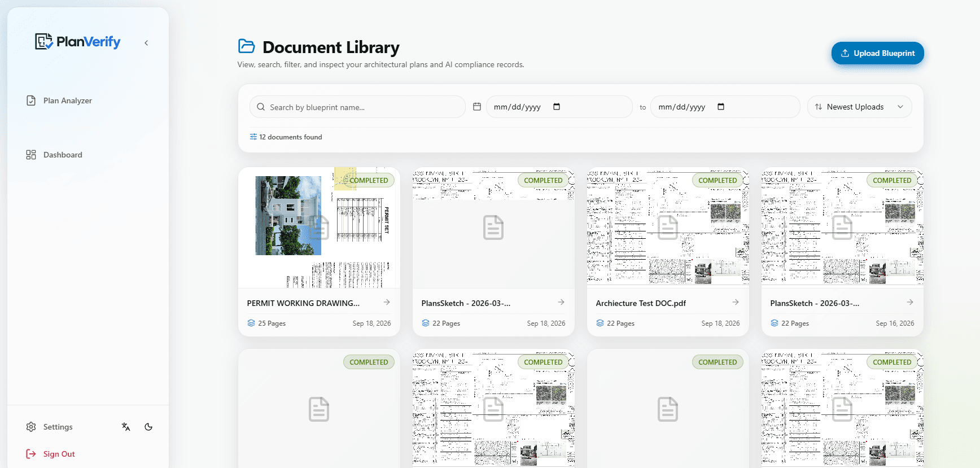
Task: Open calendar picker of start date
Action: pyautogui.click(x=557, y=107)
